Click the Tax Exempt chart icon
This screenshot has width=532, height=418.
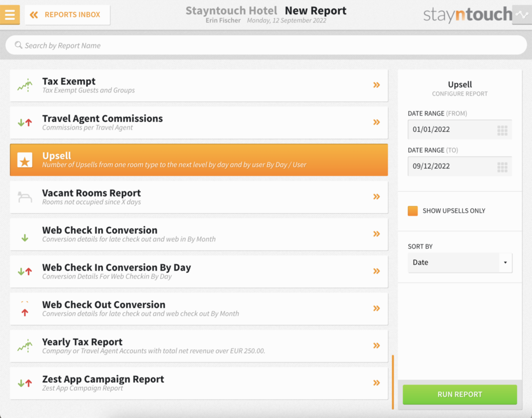(x=25, y=85)
